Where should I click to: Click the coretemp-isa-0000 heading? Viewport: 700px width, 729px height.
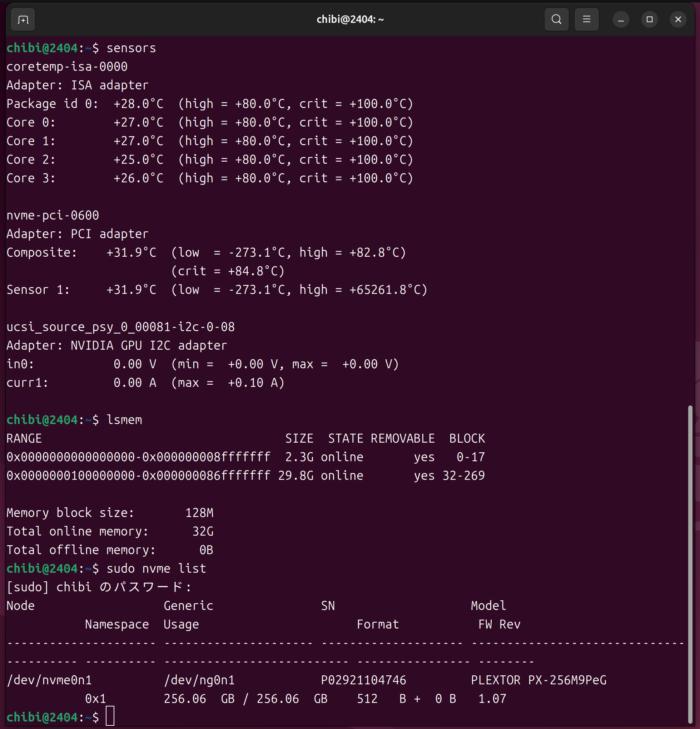[67, 67]
